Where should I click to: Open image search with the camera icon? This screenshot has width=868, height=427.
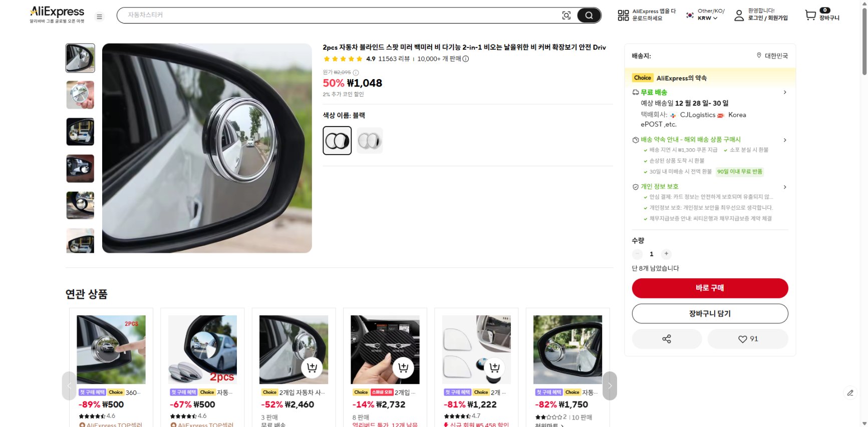566,15
